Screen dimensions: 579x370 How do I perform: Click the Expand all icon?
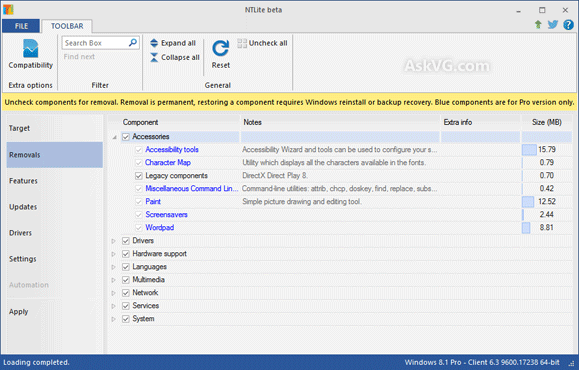[154, 43]
